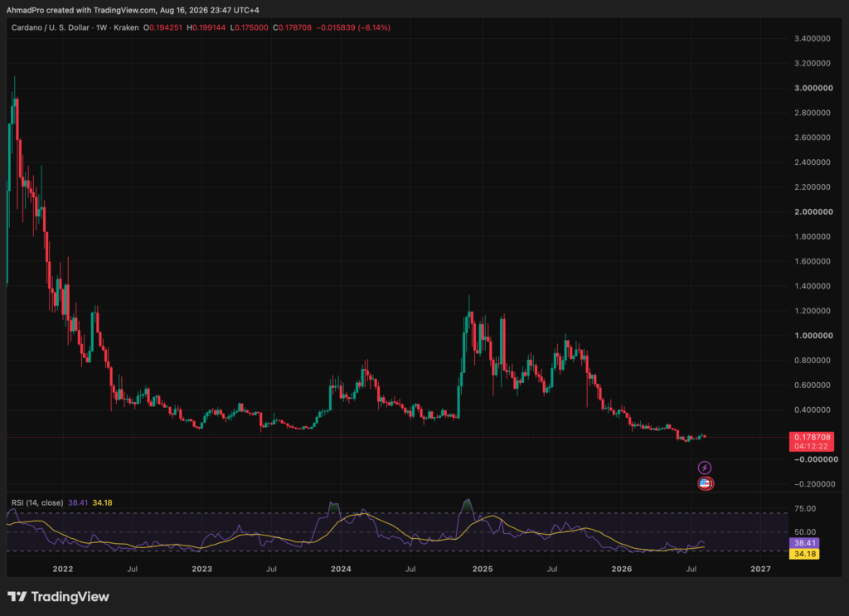The image size is (849, 616).
Task: Click the 2.200000 price axis label
Action: 813,187
